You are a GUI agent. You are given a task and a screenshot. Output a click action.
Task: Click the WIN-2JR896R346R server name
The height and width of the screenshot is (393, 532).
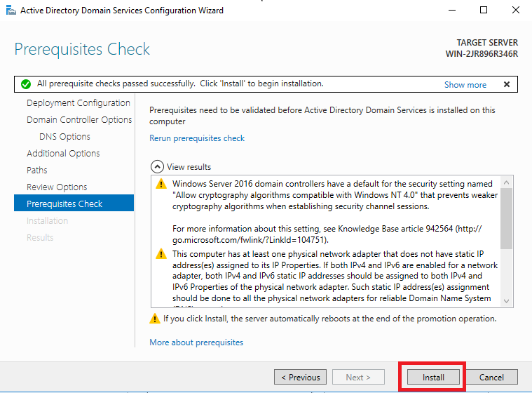pyautogui.click(x=482, y=54)
